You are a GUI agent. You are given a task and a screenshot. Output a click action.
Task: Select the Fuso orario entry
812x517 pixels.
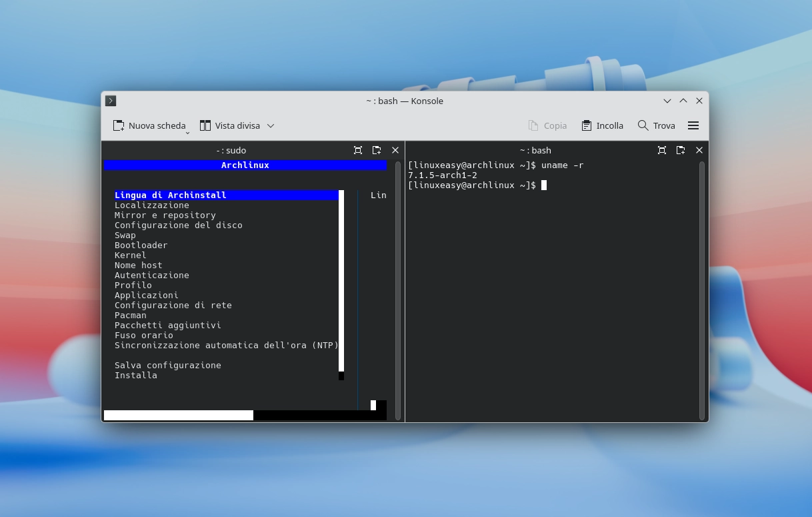tap(144, 335)
